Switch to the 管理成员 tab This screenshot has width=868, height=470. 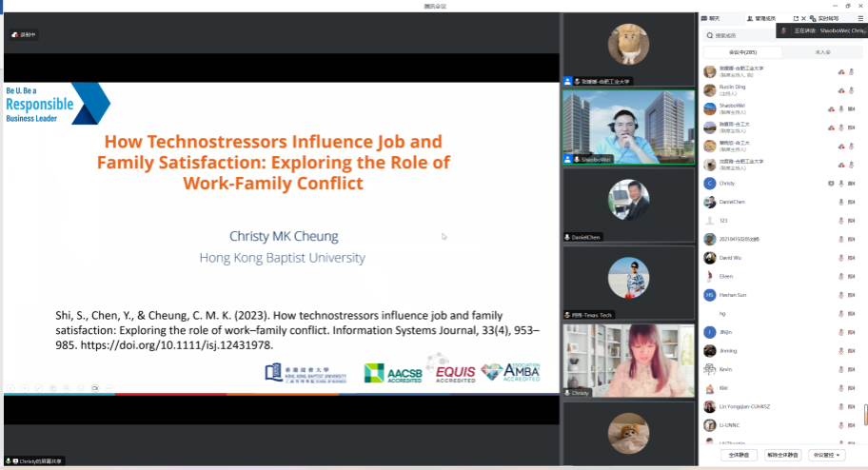(x=763, y=18)
